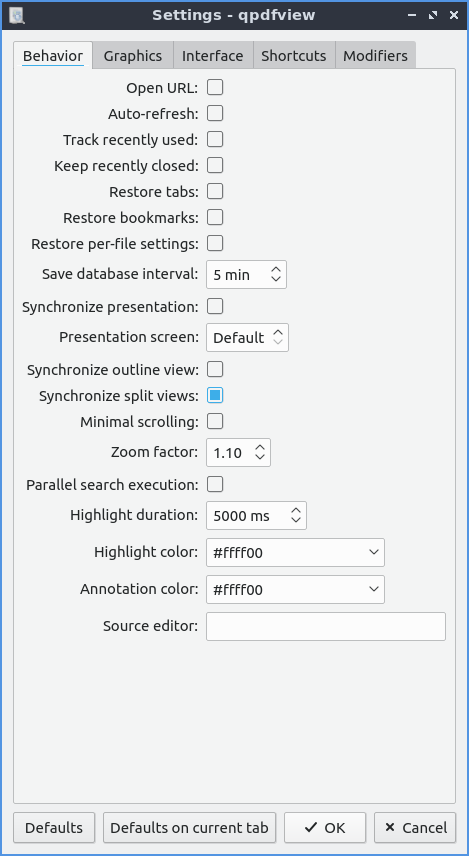Uncheck Synchronize split views
The width and height of the screenshot is (469, 856).
click(215, 395)
